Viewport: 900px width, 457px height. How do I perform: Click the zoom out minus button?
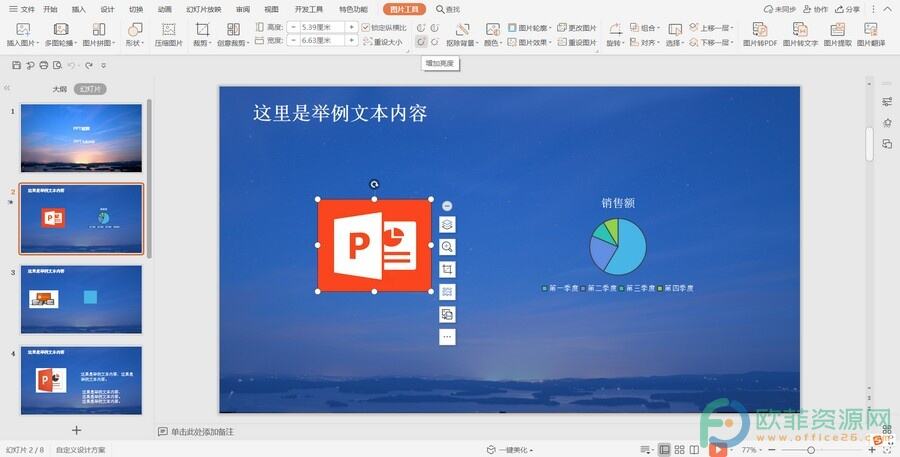click(x=771, y=450)
